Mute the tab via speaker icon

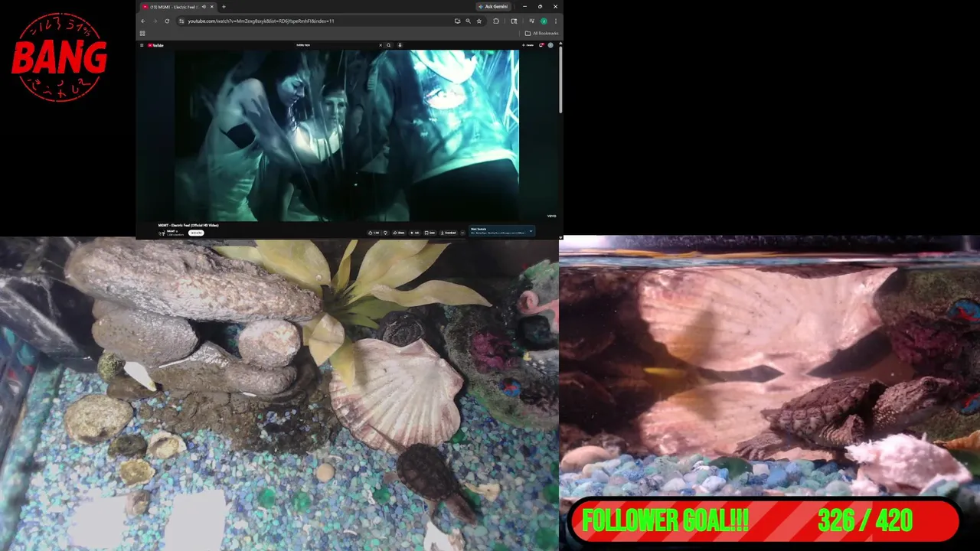tap(204, 7)
